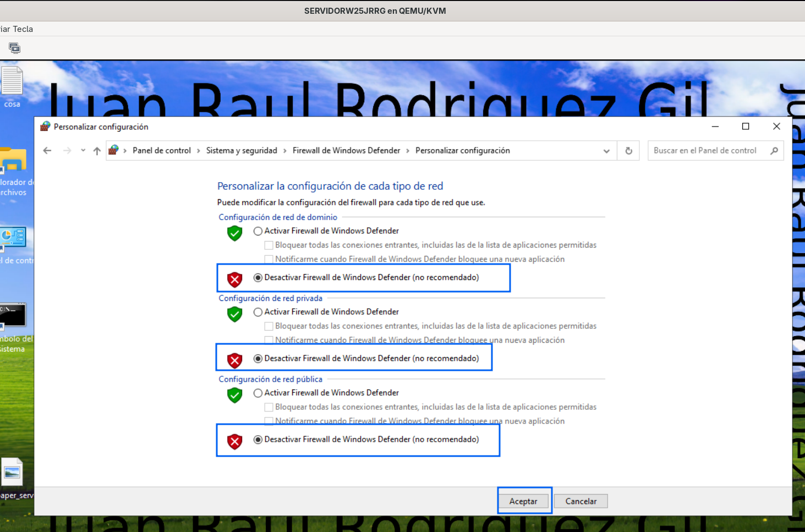This screenshot has height=532, width=805.
Task: Activate Firewall for the private network
Action: (x=258, y=312)
